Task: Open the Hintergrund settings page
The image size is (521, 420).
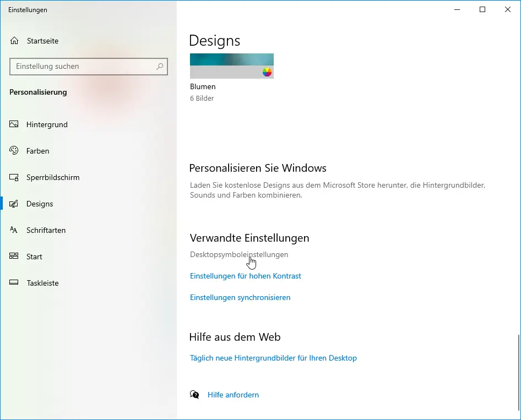Action: click(88, 124)
